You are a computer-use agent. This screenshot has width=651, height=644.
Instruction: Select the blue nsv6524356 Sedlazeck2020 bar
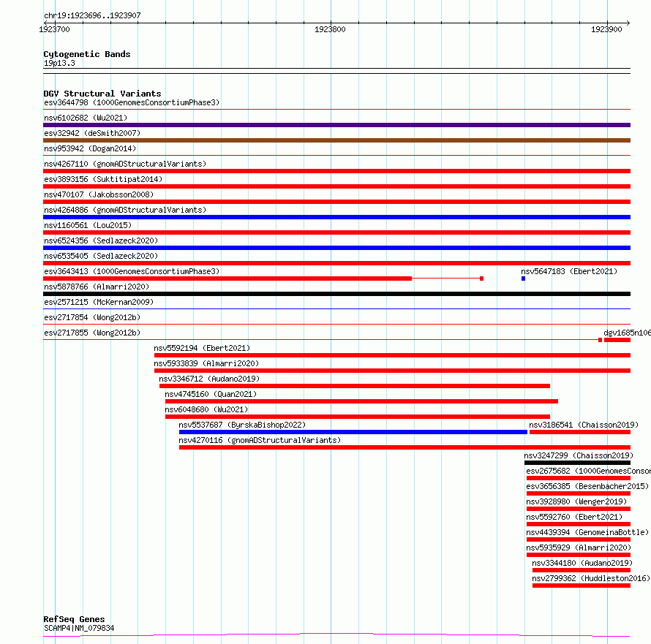click(x=336, y=248)
